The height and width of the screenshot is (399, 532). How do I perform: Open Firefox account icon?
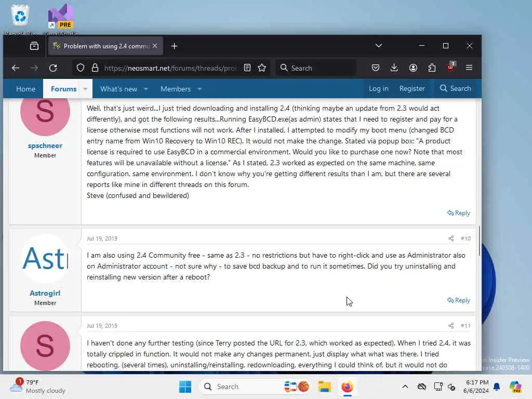tap(413, 68)
